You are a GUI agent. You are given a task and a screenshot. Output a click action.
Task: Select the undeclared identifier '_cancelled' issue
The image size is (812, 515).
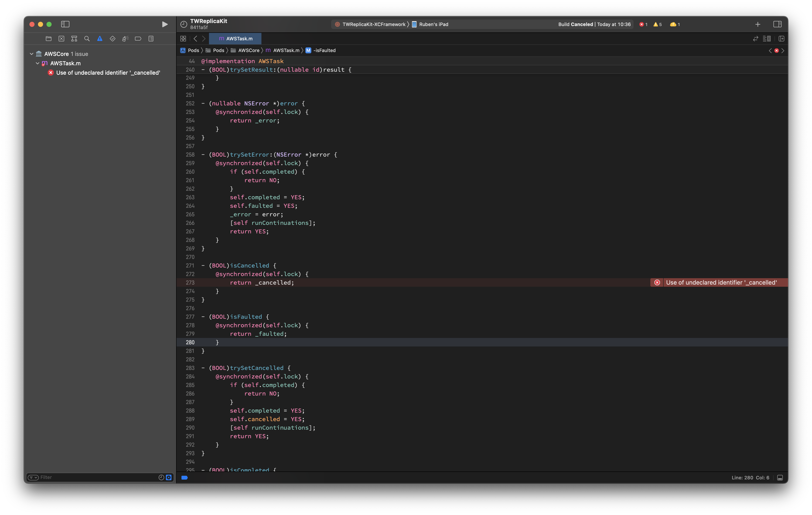pos(108,73)
